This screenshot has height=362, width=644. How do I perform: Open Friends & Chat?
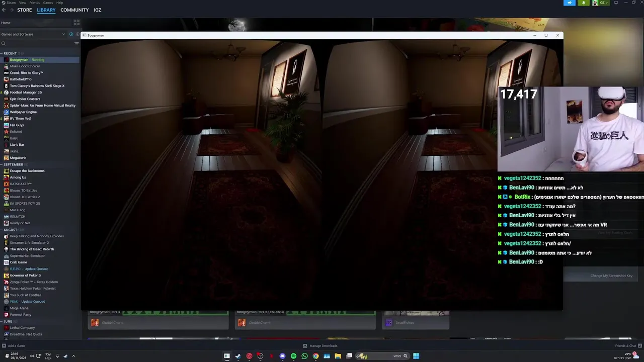pyautogui.click(x=627, y=346)
